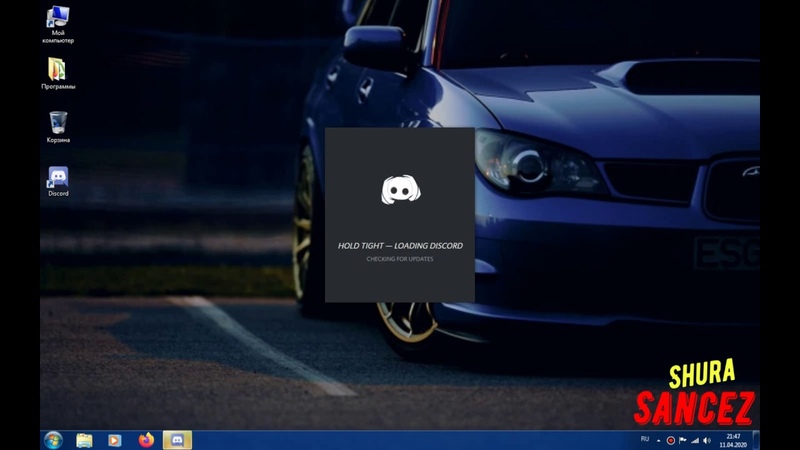800x450 pixels.
Task: Open the Windows Start menu orb
Action: point(53,440)
